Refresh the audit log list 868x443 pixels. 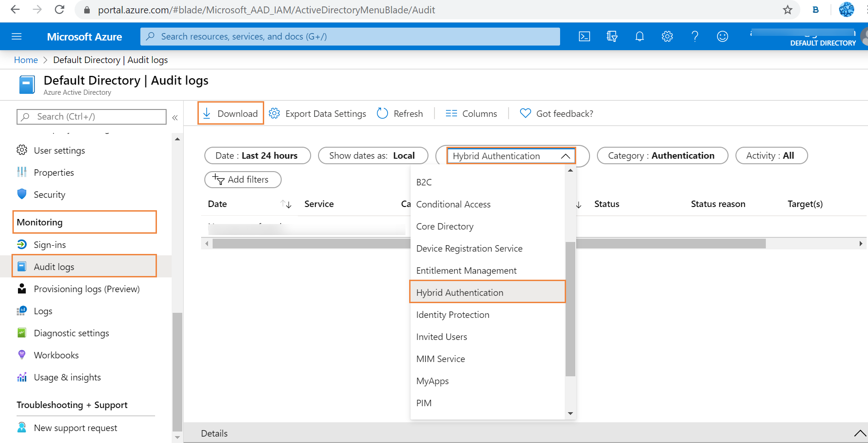pos(399,113)
